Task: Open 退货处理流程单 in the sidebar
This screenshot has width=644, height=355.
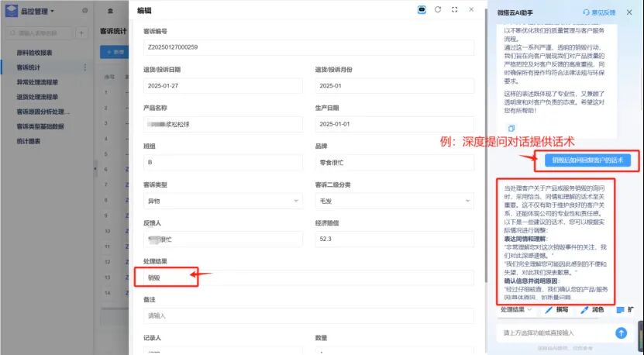Action: (37, 97)
